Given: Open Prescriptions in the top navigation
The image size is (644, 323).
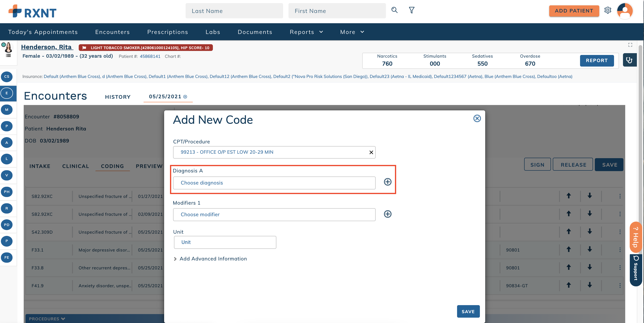Looking at the screenshot, I should coord(167,32).
